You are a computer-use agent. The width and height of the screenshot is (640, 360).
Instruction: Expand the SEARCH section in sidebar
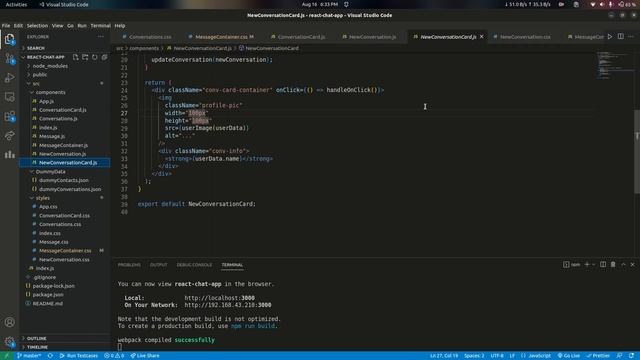pos(36,48)
